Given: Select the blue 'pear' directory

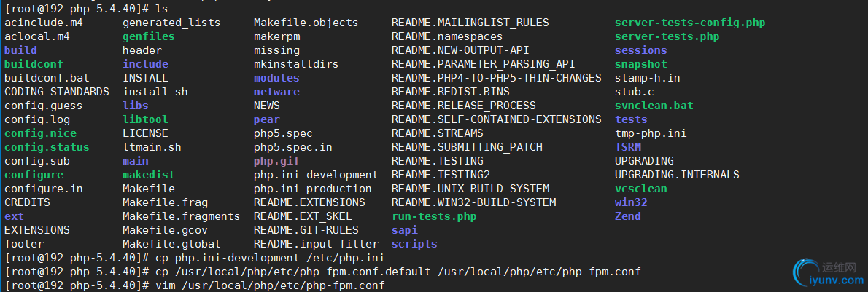Looking at the screenshot, I should (267, 119).
